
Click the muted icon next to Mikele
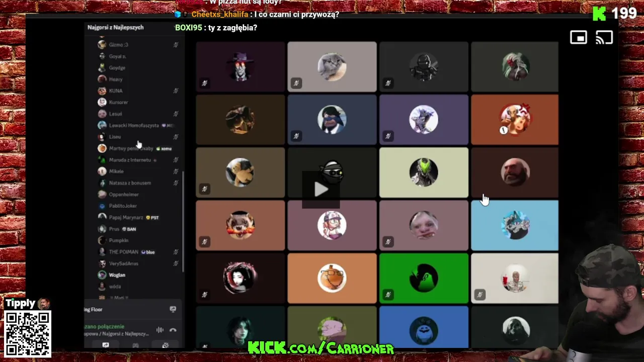click(176, 171)
